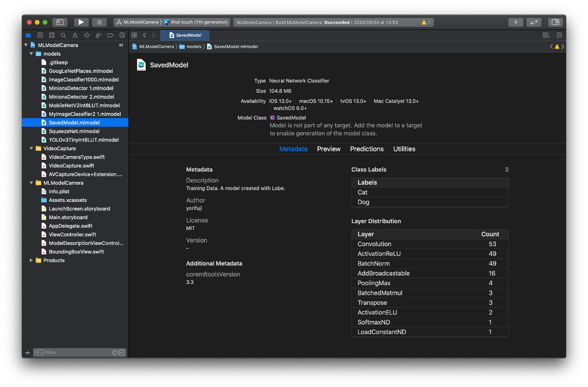This screenshot has width=588, height=387.
Task: Open the Report navigator
Action: point(122,35)
